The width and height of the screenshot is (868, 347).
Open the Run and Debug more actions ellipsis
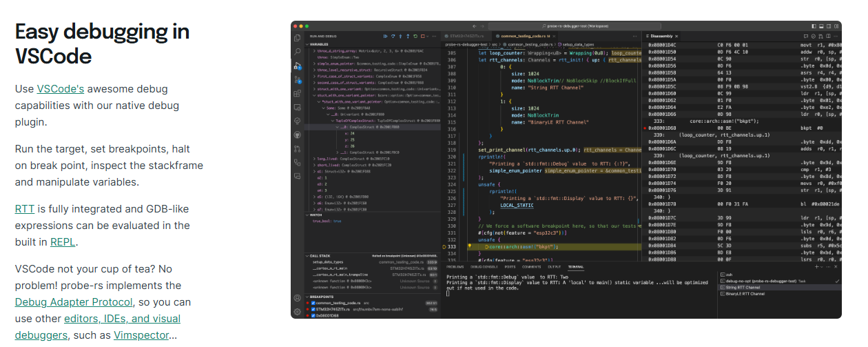(434, 36)
